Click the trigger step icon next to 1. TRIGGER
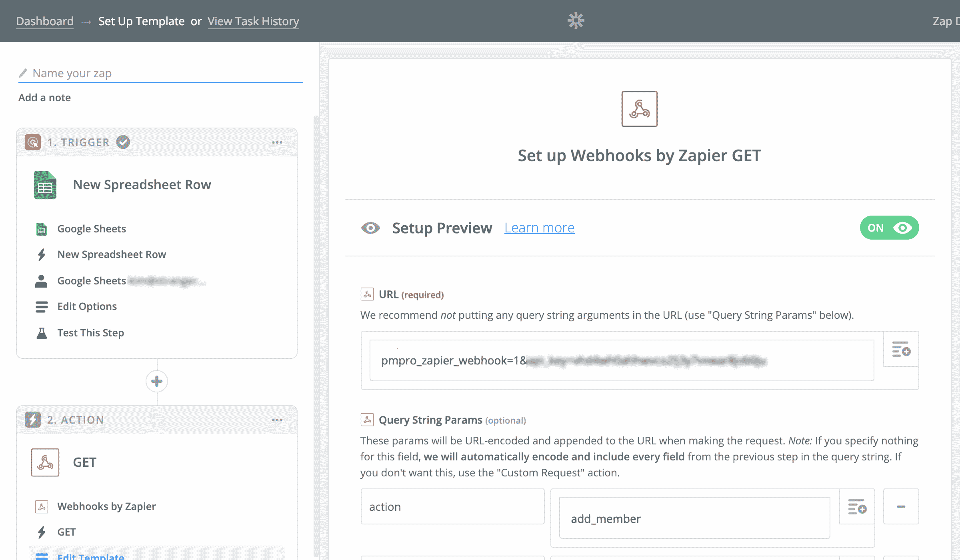Screen dimensions: 960x560 pyautogui.click(x=33, y=142)
